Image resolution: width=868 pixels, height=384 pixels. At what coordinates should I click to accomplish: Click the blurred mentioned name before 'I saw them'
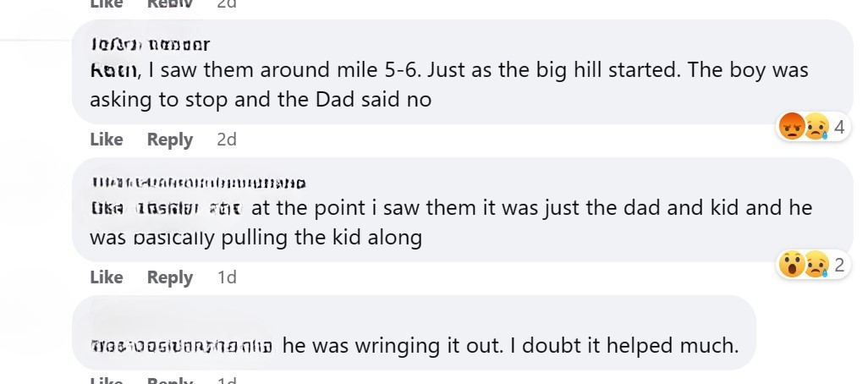[113, 70]
